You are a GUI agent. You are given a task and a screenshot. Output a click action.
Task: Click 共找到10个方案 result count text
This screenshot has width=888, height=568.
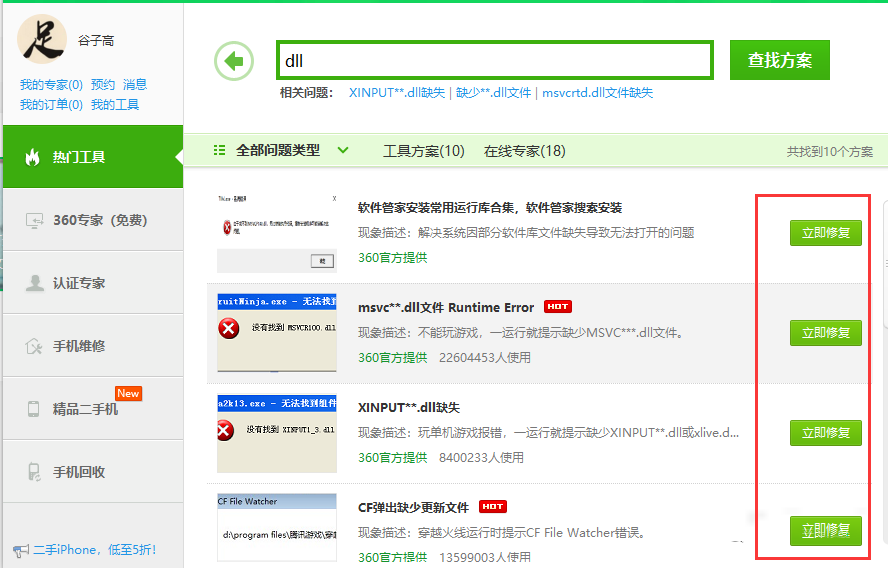click(x=830, y=152)
